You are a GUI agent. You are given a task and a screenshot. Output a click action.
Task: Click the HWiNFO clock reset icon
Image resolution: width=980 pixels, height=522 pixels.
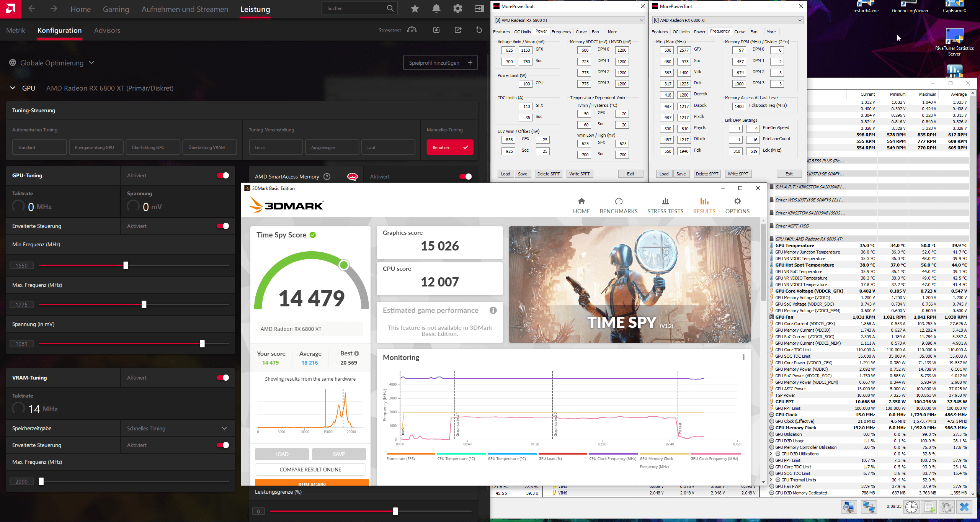tap(911, 507)
